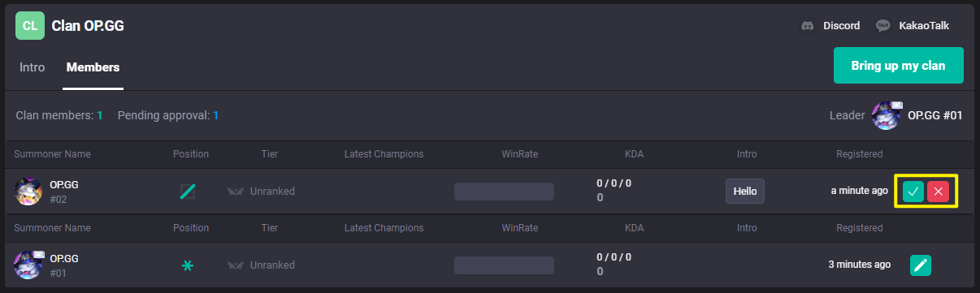Click the green pencil edit icon
Image resolution: width=980 pixels, height=293 pixels.
coord(921,265)
